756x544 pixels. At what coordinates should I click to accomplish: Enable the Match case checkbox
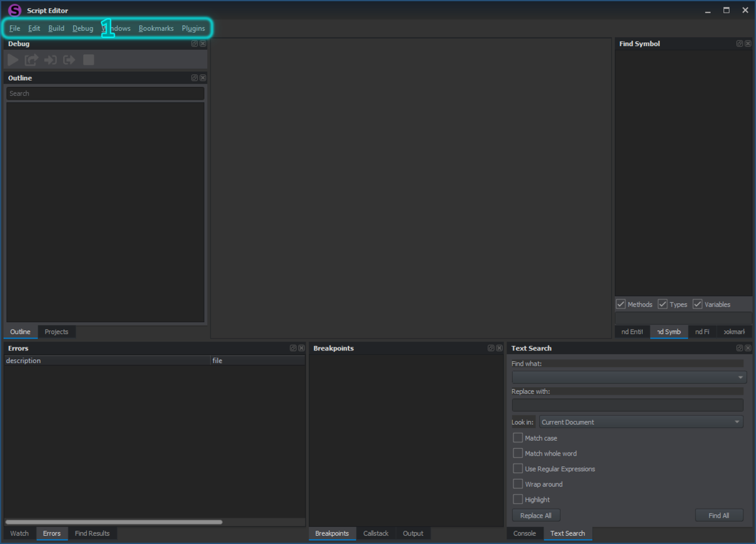[x=518, y=437]
